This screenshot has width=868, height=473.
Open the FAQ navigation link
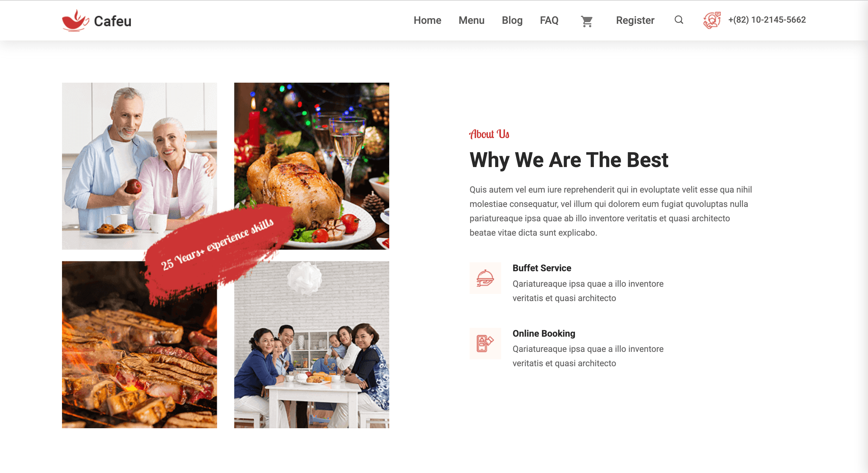(x=549, y=20)
